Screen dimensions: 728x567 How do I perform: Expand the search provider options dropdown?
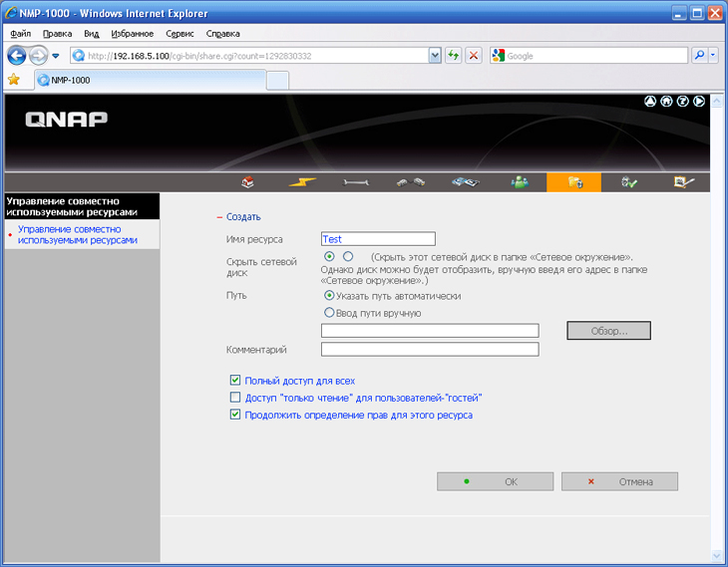(x=713, y=56)
